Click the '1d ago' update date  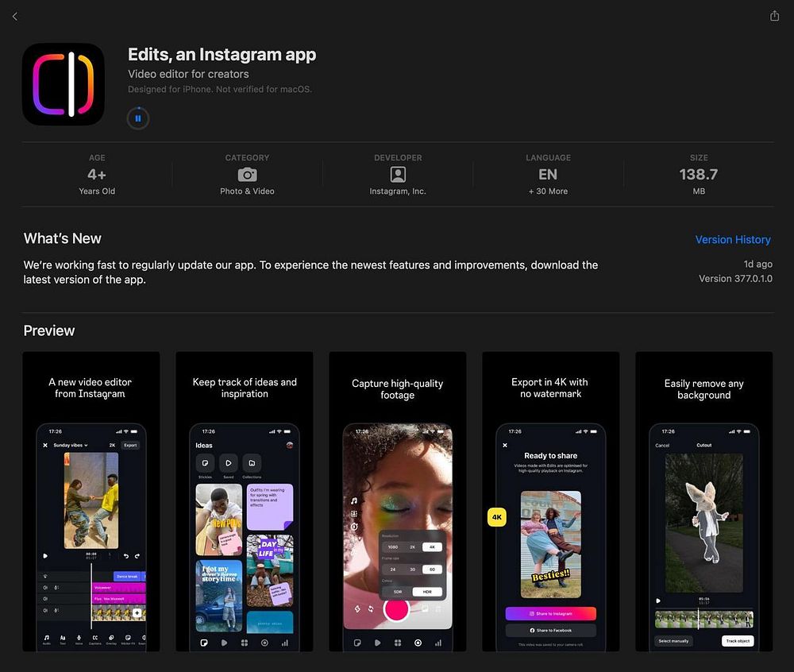point(757,264)
